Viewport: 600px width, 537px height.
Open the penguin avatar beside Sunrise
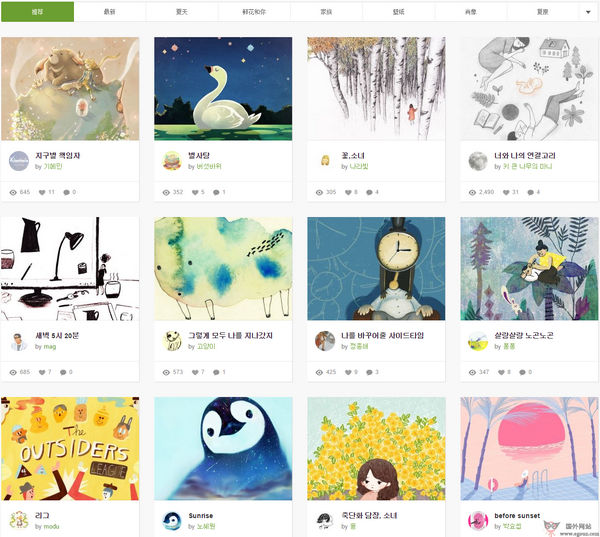[172, 521]
